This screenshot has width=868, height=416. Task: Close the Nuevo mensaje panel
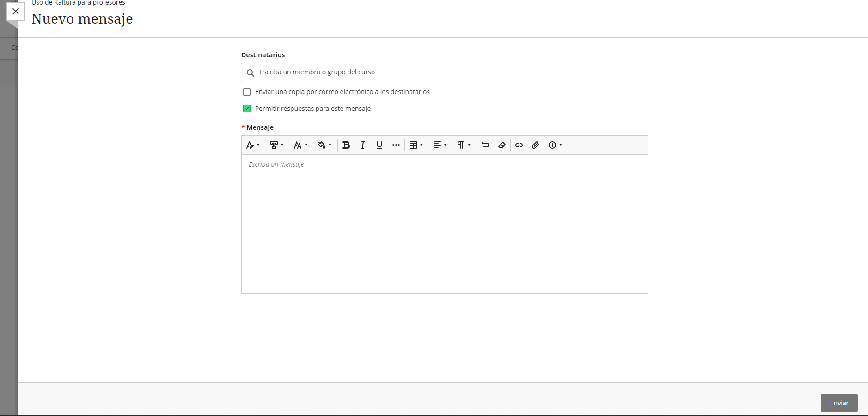16,12
